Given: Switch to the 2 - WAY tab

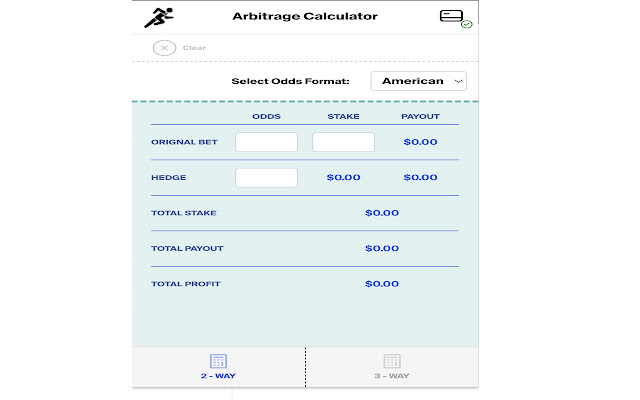Looking at the screenshot, I should coord(219,377).
